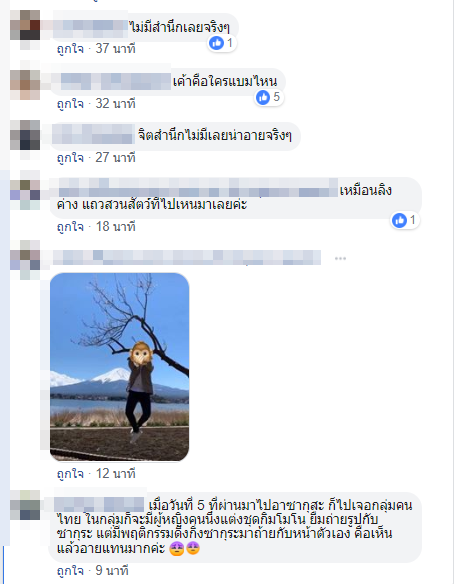Click the avatar of the 27-minute commenter

25,135
